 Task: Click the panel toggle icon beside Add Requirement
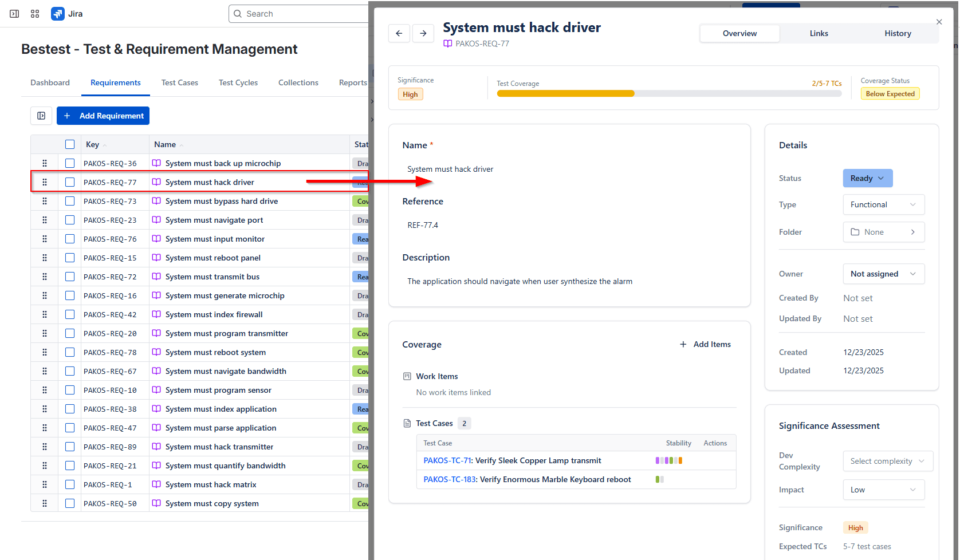pyautogui.click(x=41, y=116)
